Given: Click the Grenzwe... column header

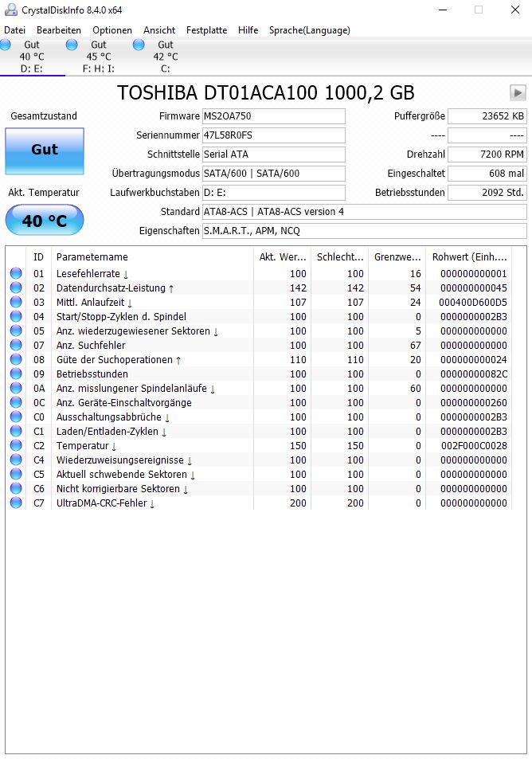Looking at the screenshot, I should point(397,257).
